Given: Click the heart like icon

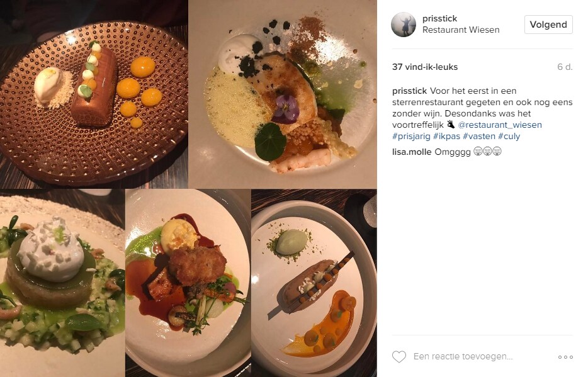Looking at the screenshot, I should click(399, 356).
